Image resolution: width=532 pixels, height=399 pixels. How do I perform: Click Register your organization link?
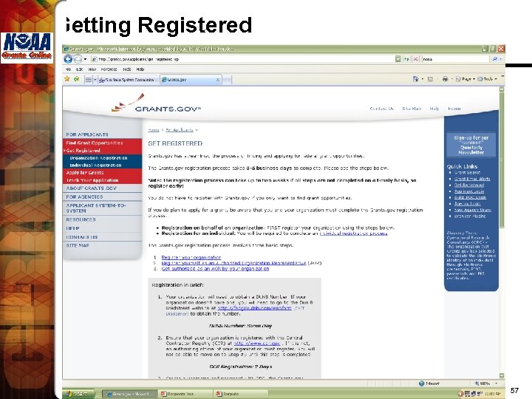(x=191, y=258)
